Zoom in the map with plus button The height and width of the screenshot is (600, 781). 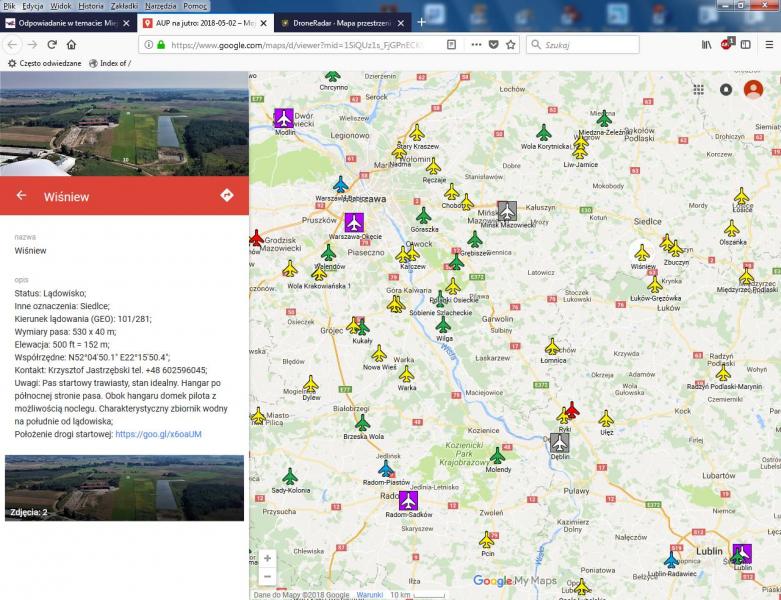(267, 558)
